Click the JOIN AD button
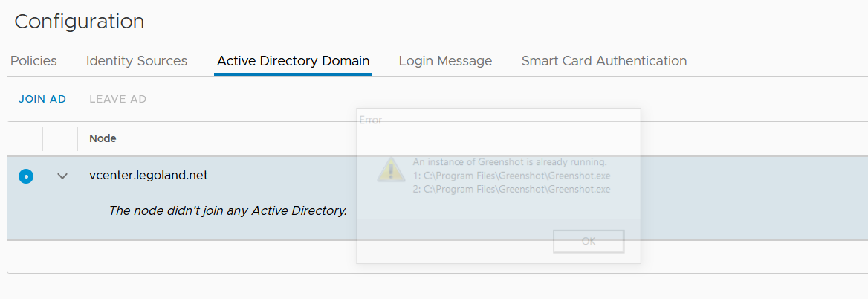Viewport: 868px width, 299px height. tap(42, 100)
